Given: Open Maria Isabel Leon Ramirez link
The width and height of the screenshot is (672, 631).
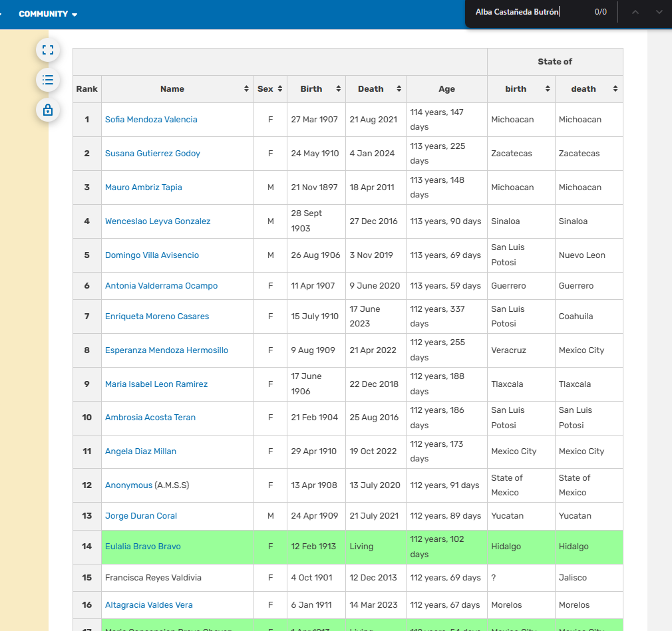Looking at the screenshot, I should point(156,384).
